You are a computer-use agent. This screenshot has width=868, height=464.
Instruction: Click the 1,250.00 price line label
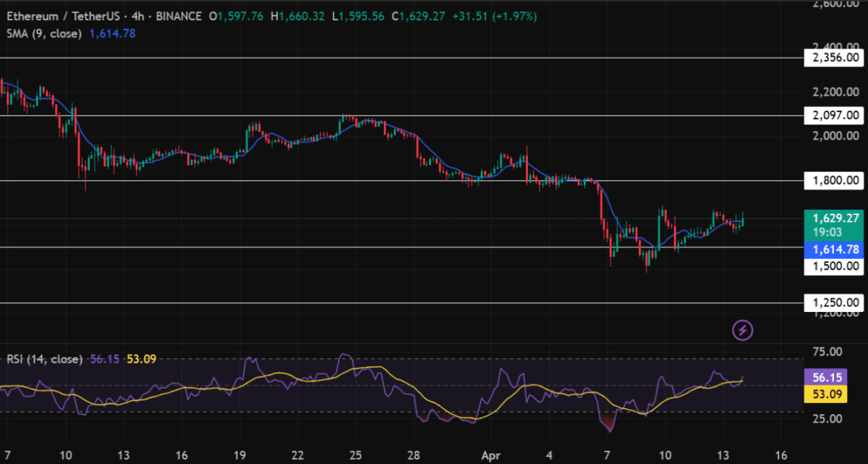[834, 303]
